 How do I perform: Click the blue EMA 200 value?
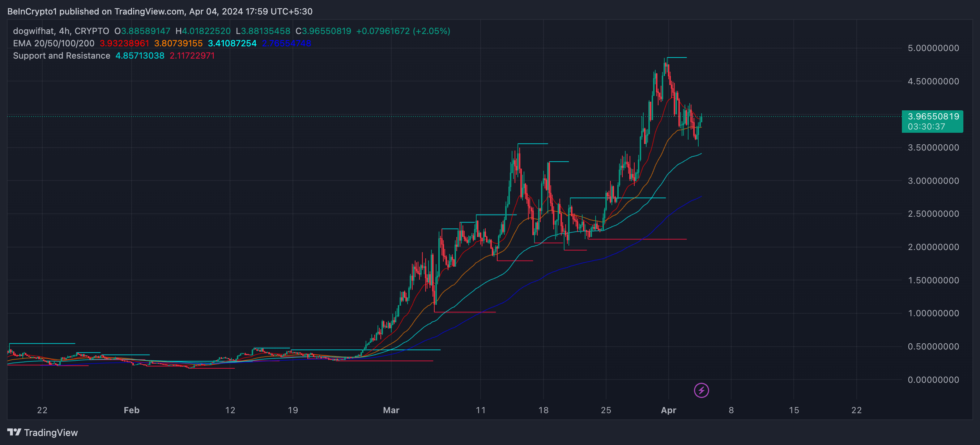pos(286,43)
